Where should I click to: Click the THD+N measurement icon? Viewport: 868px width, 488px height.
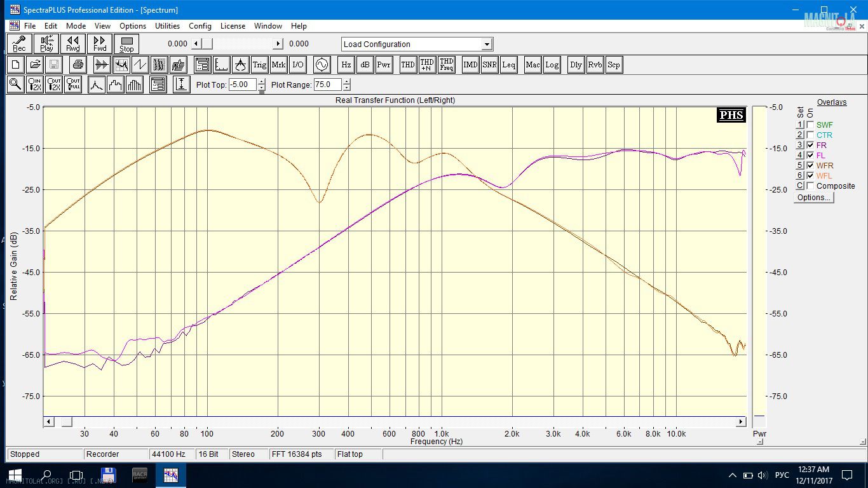tap(427, 65)
